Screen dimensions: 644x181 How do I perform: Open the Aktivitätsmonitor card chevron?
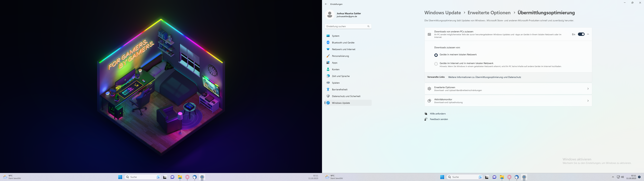point(588,101)
